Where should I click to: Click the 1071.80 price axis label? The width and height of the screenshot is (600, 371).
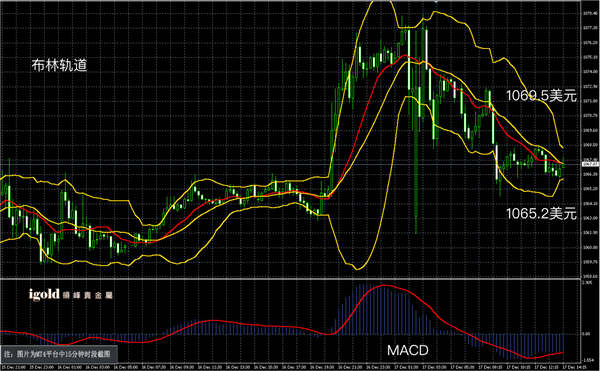pos(589,101)
